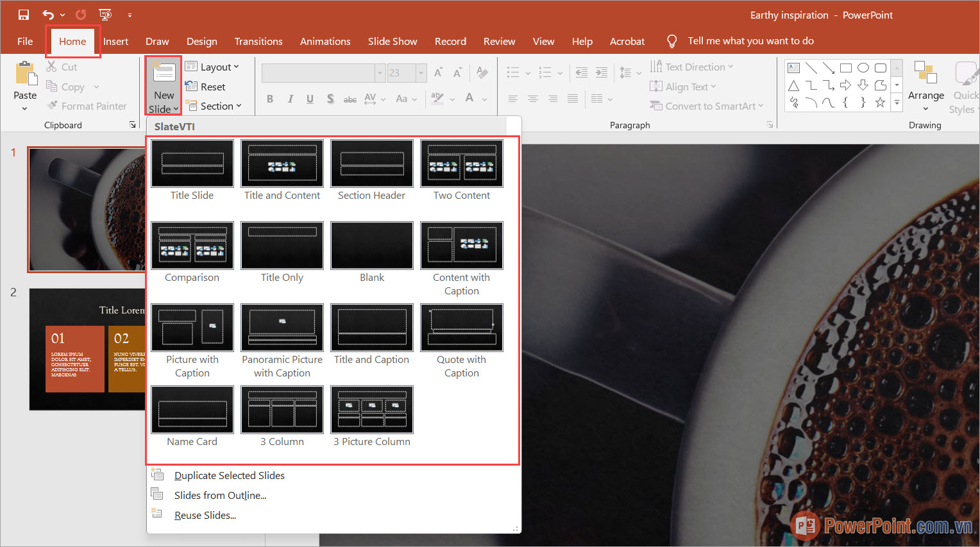Click Decrease List Level icon
Screen dimensions: 980x547
[x=582, y=72]
